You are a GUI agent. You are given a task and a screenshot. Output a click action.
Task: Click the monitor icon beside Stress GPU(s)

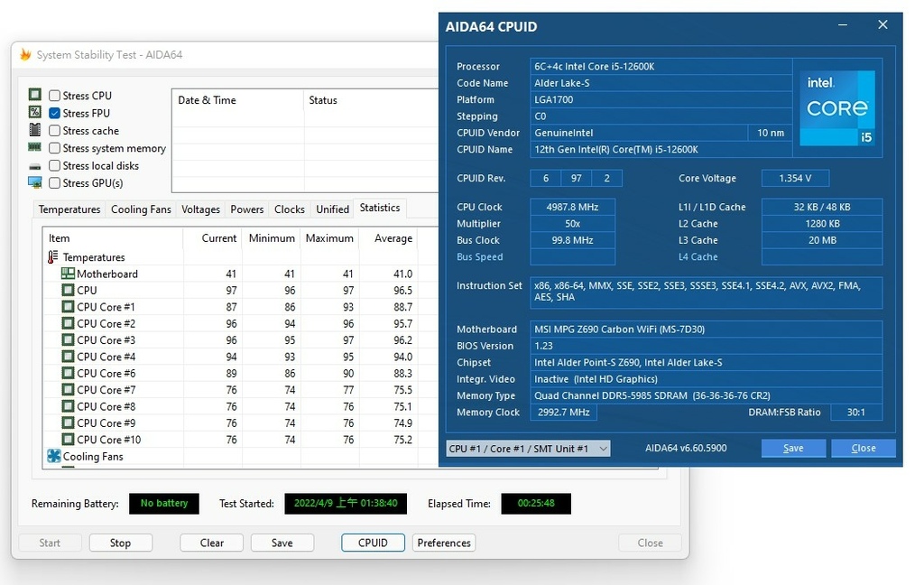point(35,182)
